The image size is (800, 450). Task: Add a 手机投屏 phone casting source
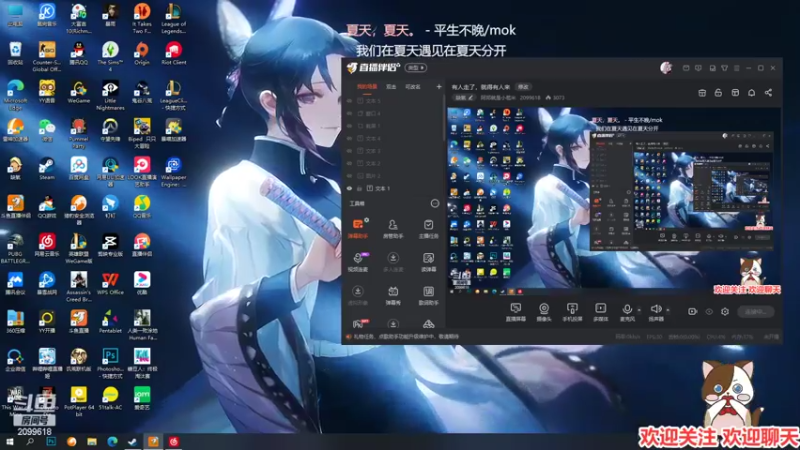[572, 312]
